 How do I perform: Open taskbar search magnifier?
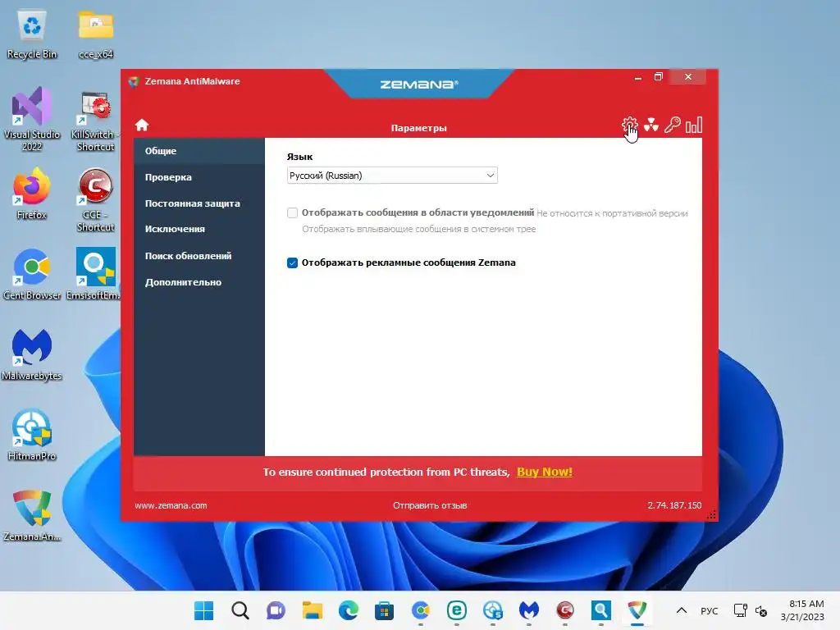click(240, 610)
